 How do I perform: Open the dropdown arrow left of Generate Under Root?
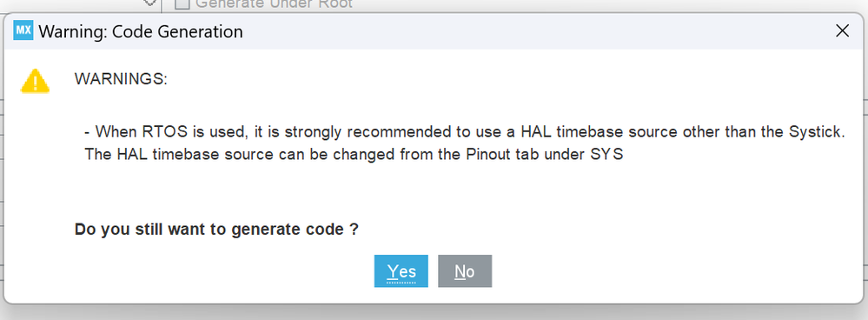(x=149, y=3)
